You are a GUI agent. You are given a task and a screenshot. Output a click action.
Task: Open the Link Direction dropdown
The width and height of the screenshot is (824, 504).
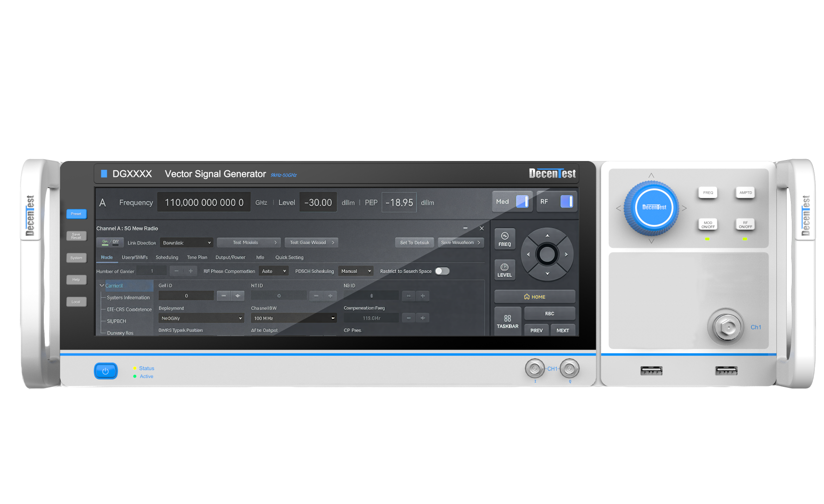pyautogui.click(x=187, y=243)
